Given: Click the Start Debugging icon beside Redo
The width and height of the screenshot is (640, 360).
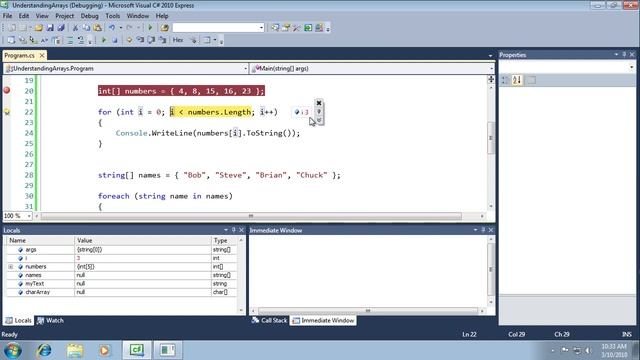Looking at the screenshot, I should point(150,28).
